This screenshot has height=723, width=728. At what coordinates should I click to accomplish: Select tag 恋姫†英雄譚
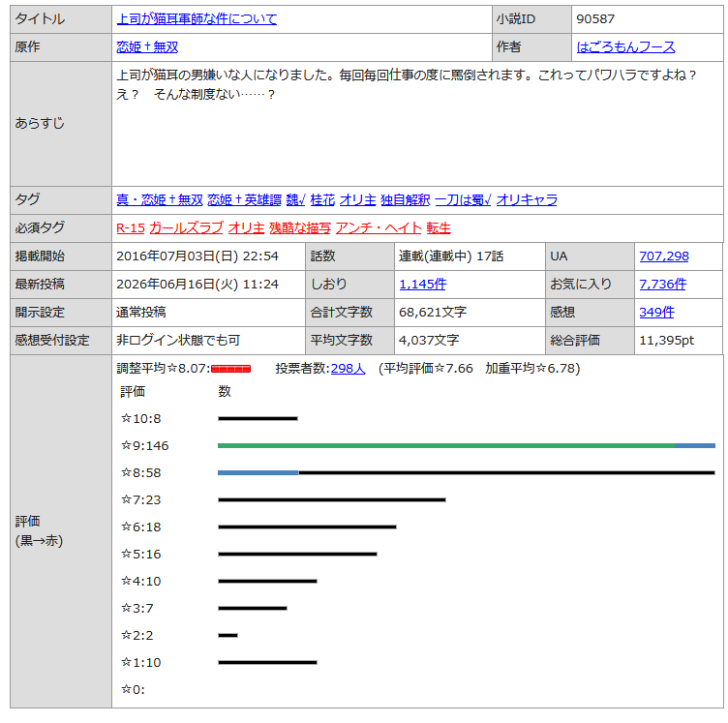[244, 200]
